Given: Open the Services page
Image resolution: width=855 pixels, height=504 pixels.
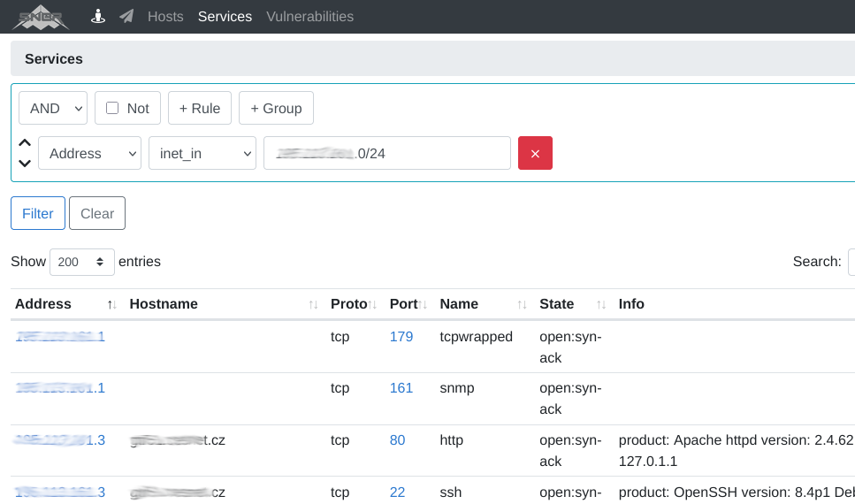Looking at the screenshot, I should (x=225, y=17).
